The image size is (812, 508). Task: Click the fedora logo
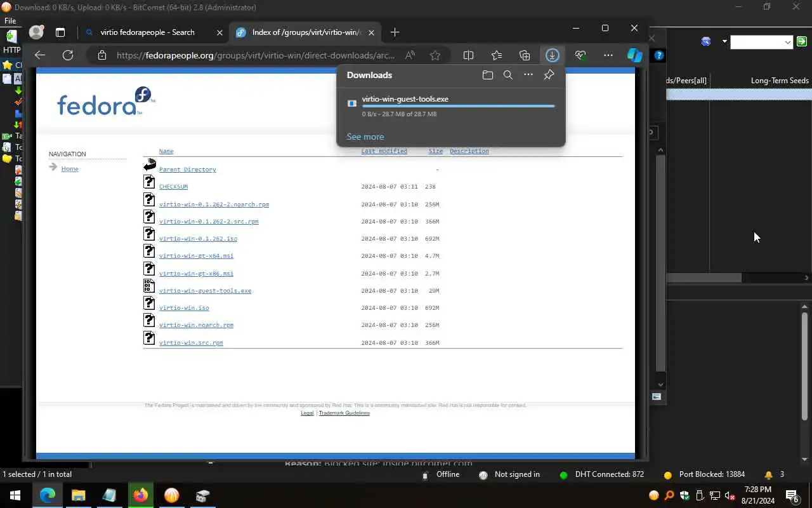[x=105, y=102]
